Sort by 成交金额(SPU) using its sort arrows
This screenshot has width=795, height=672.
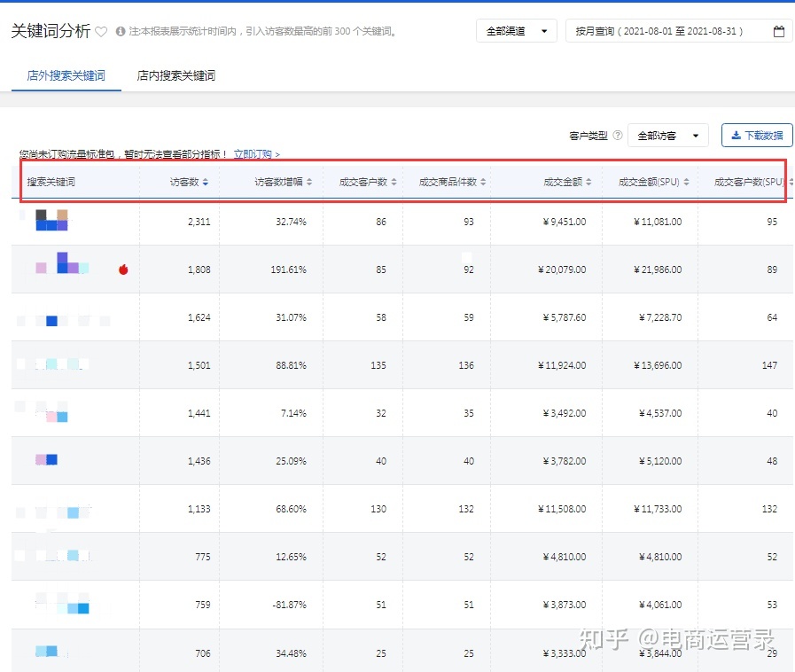pyautogui.click(x=687, y=182)
